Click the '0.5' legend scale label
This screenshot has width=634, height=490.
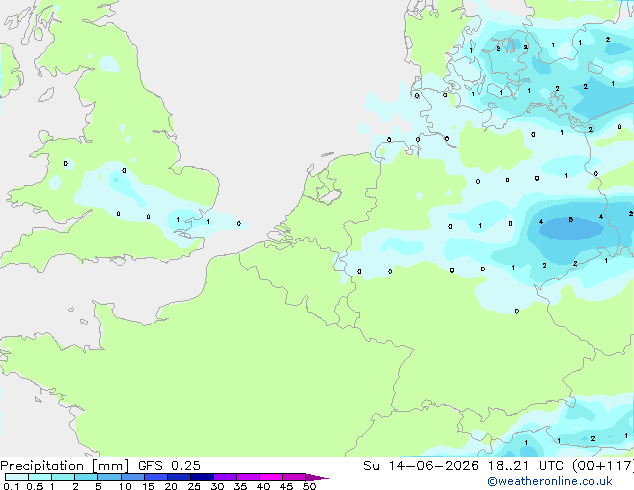[34, 486]
